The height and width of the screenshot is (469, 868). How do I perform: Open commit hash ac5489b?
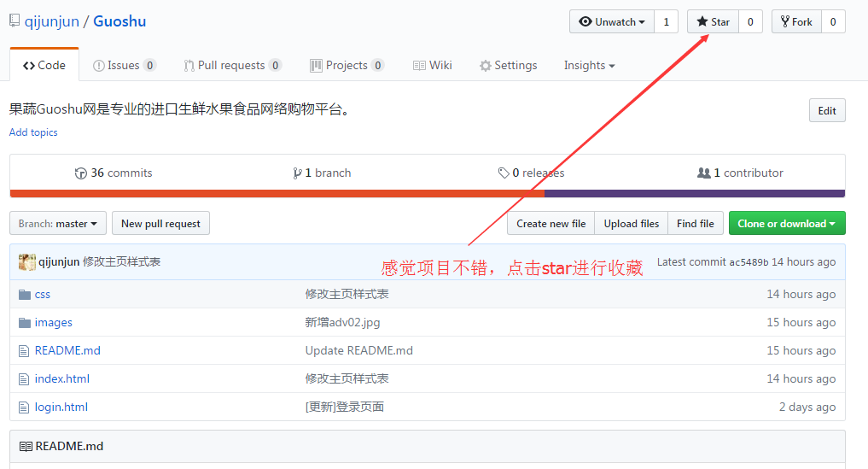click(749, 262)
